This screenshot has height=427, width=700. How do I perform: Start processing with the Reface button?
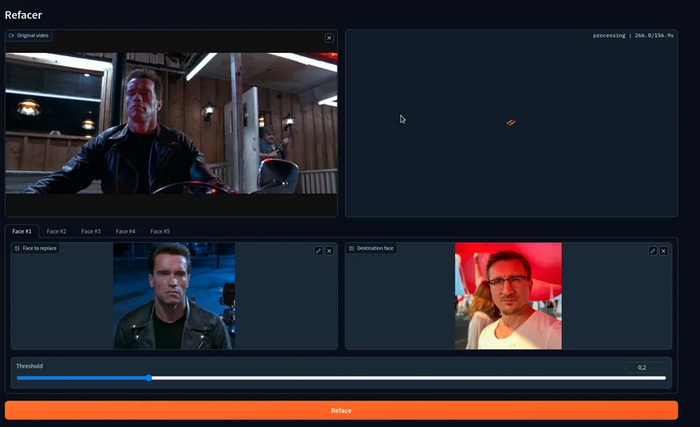coord(341,410)
